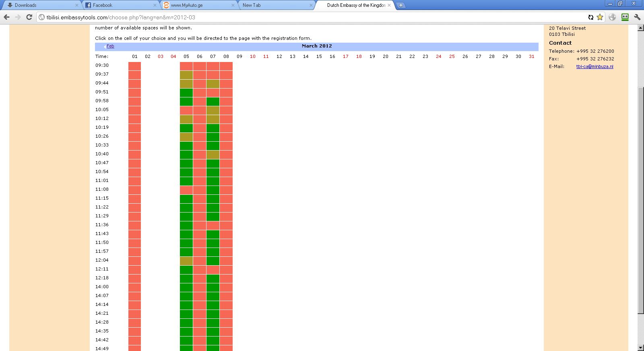This screenshot has height=351, width=644.
Task: Open the tab titled New Tab
Action: 274,5
